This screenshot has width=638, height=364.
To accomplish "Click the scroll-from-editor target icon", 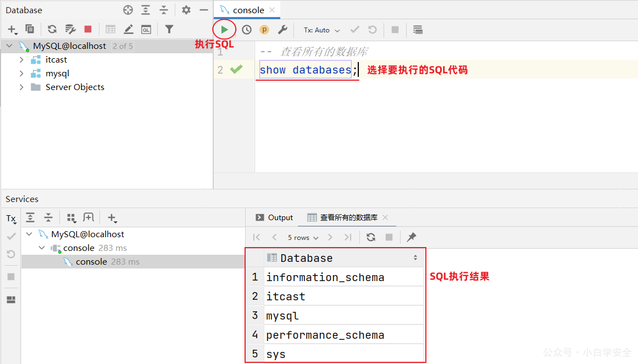I will [128, 10].
